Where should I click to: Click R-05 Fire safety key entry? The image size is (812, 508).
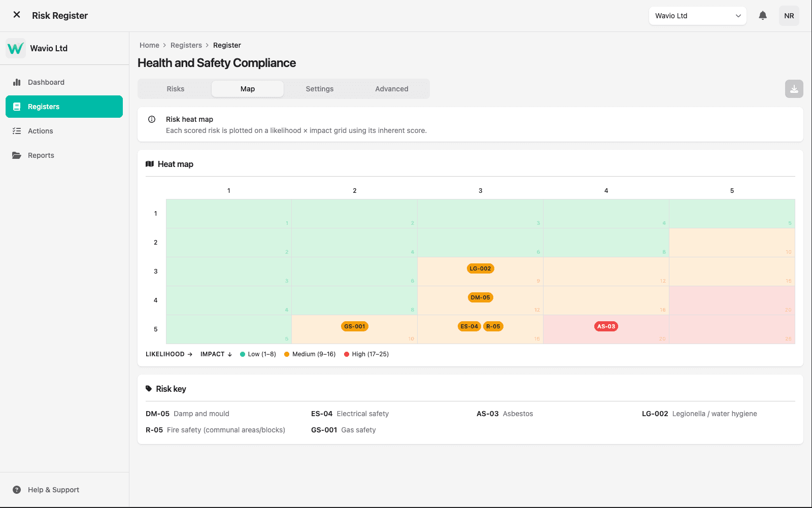[x=215, y=430]
